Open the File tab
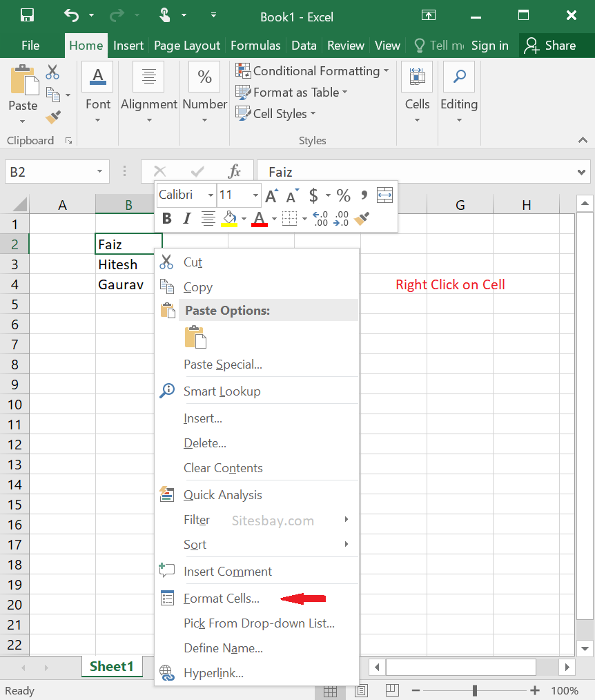Image resolution: width=595 pixels, height=700 pixels. tap(30, 46)
